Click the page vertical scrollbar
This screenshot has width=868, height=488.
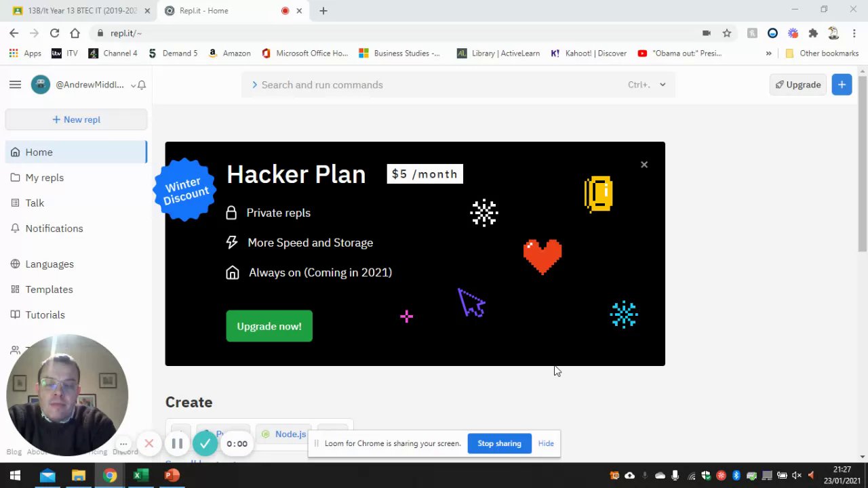pyautogui.click(x=863, y=164)
